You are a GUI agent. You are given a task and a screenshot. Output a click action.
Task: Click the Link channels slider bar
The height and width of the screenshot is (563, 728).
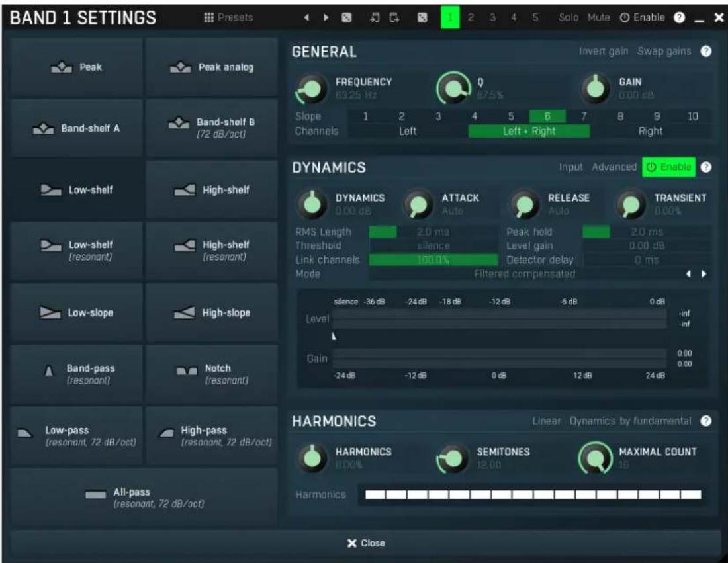(433, 260)
